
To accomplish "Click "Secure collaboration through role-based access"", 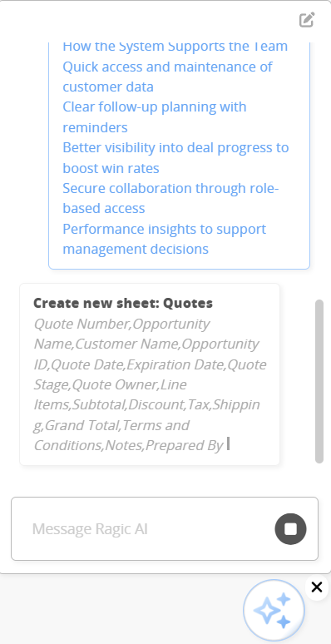I will pyautogui.click(x=170, y=198).
